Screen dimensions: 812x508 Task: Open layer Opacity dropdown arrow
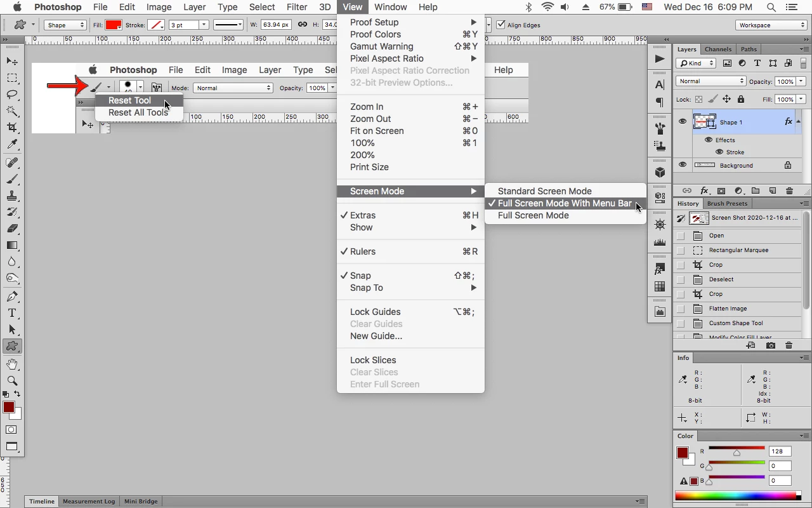click(x=801, y=81)
